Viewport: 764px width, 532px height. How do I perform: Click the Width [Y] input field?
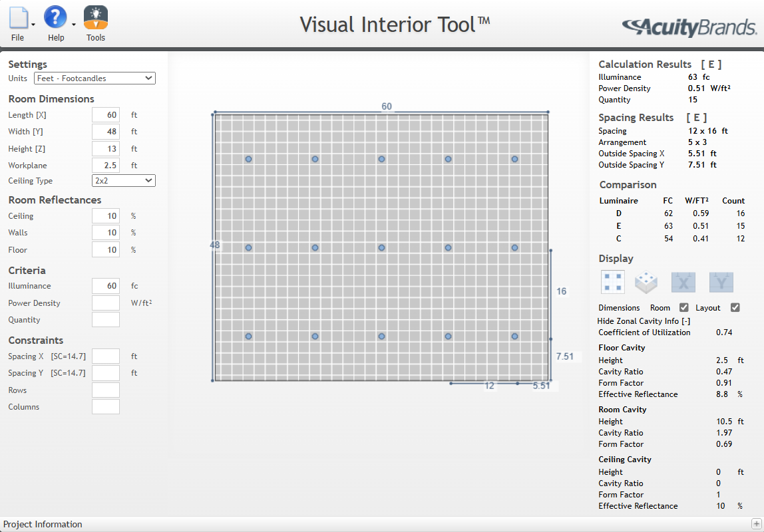[106, 132]
